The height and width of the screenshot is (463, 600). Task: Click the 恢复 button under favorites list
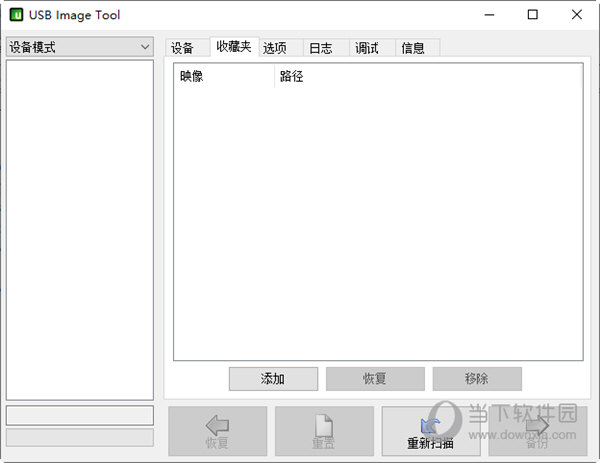375,379
